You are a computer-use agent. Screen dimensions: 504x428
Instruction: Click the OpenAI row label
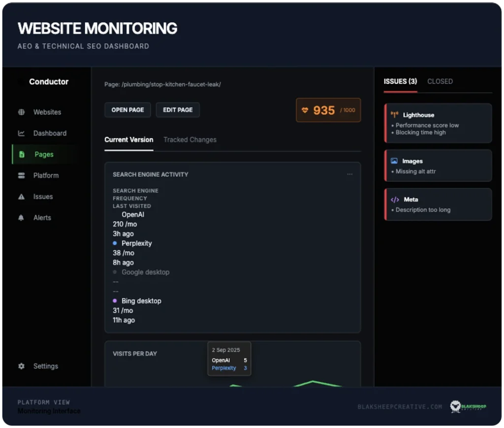tap(133, 214)
